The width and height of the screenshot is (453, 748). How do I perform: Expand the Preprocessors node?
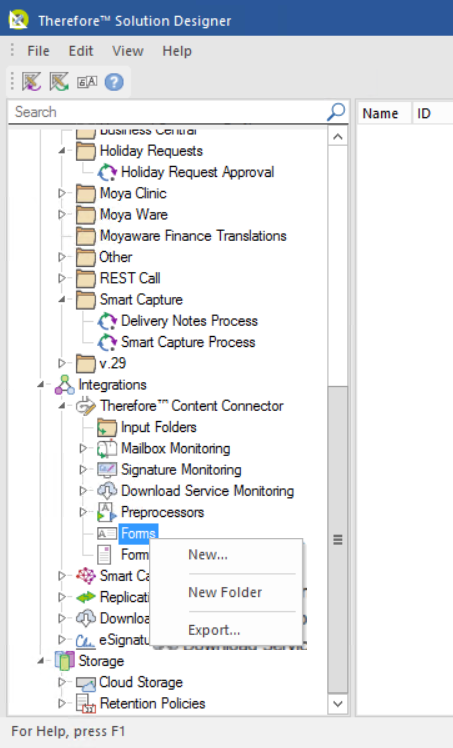83,512
